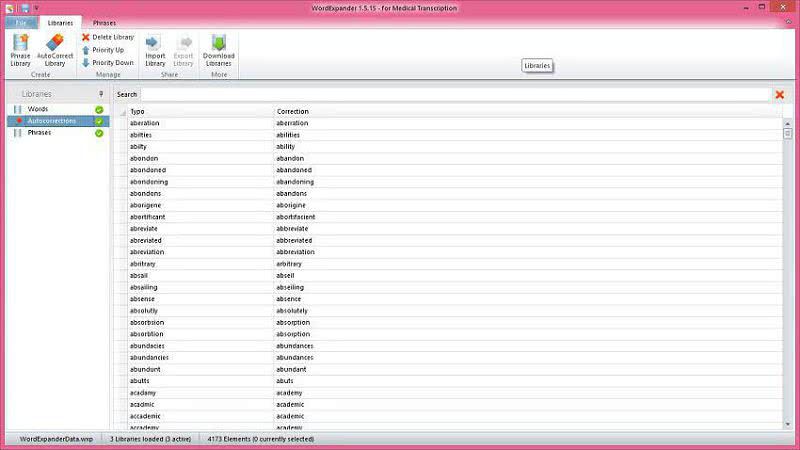Viewport: 800px width, 450px height.
Task: Import a library file
Action: (154, 50)
